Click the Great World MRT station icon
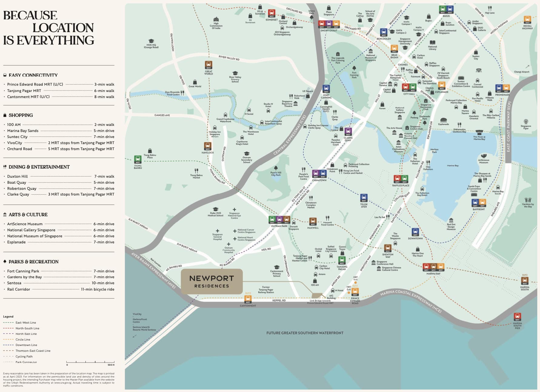The width and height of the screenshot is (540, 392). [x=208, y=65]
